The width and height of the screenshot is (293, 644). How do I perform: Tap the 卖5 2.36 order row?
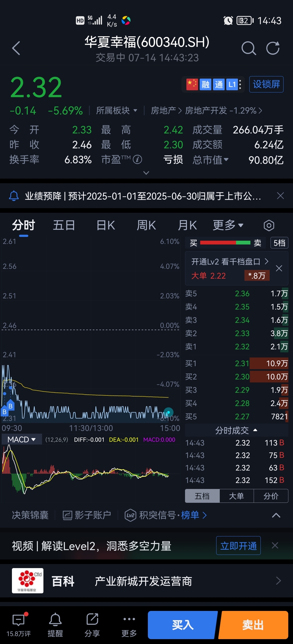tap(237, 294)
